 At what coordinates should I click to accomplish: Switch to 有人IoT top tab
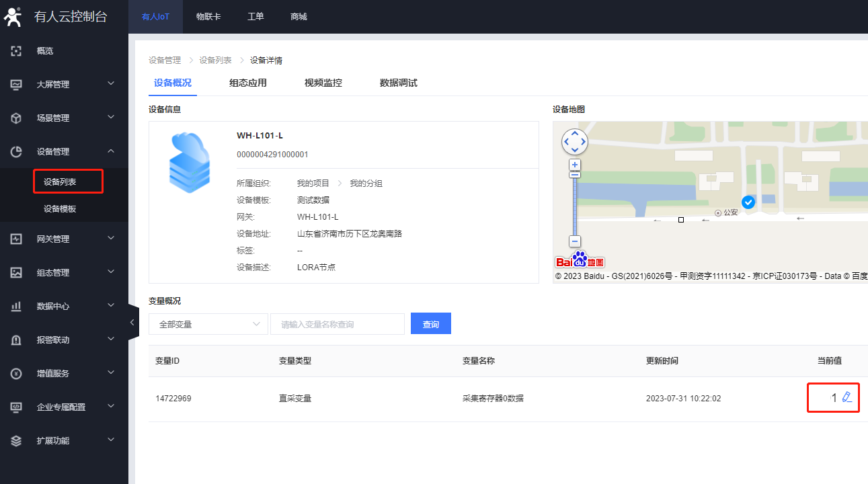click(155, 17)
